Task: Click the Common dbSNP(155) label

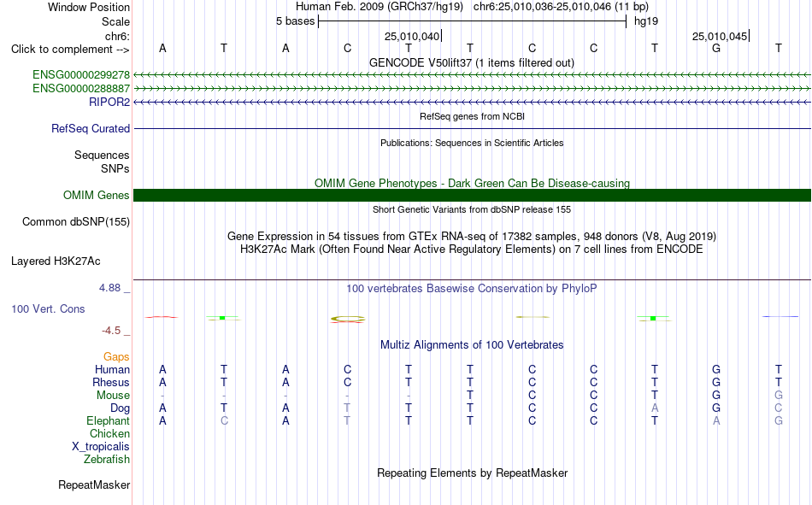Action: click(x=76, y=221)
